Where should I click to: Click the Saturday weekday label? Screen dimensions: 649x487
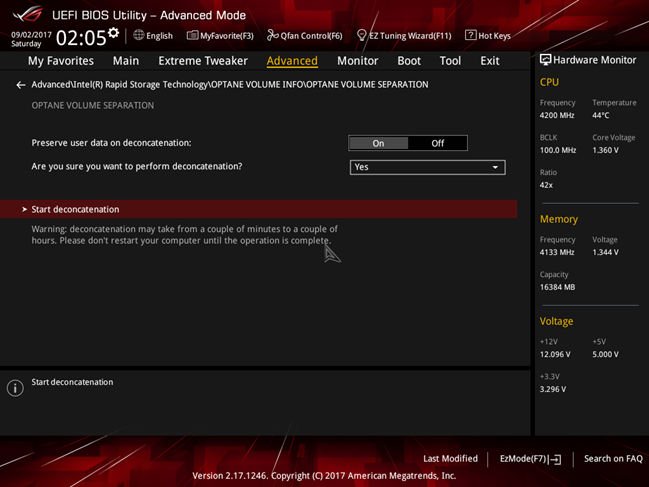point(26,44)
